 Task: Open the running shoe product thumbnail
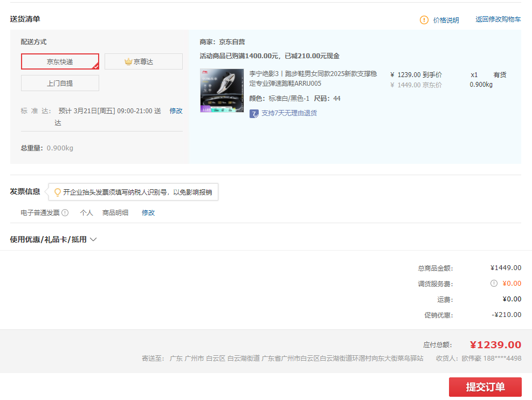(x=222, y=91)
